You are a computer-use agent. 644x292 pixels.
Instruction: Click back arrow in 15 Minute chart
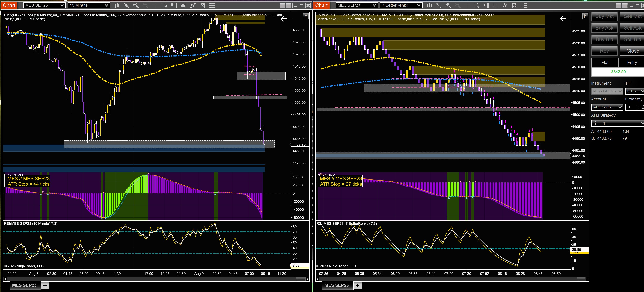tap(284, 19)
